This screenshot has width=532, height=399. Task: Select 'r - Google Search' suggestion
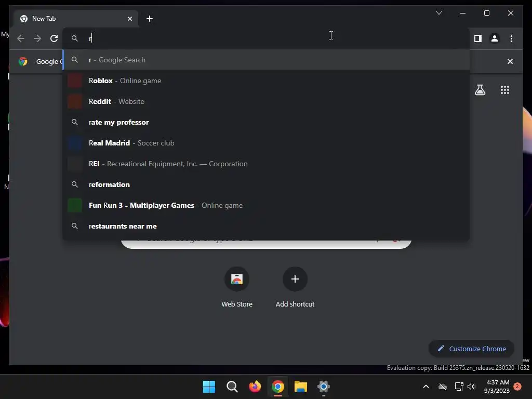coord(267,60)
